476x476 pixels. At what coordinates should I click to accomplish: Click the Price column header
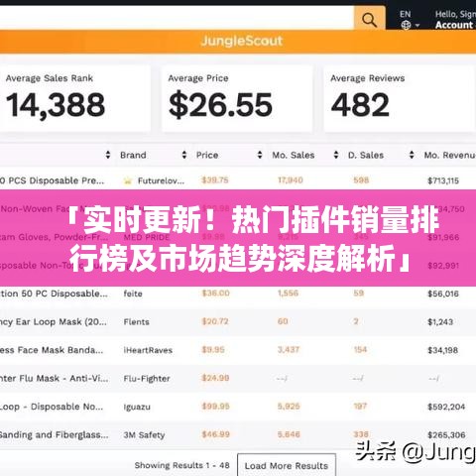pyautogui.click(x=207, y=155)
